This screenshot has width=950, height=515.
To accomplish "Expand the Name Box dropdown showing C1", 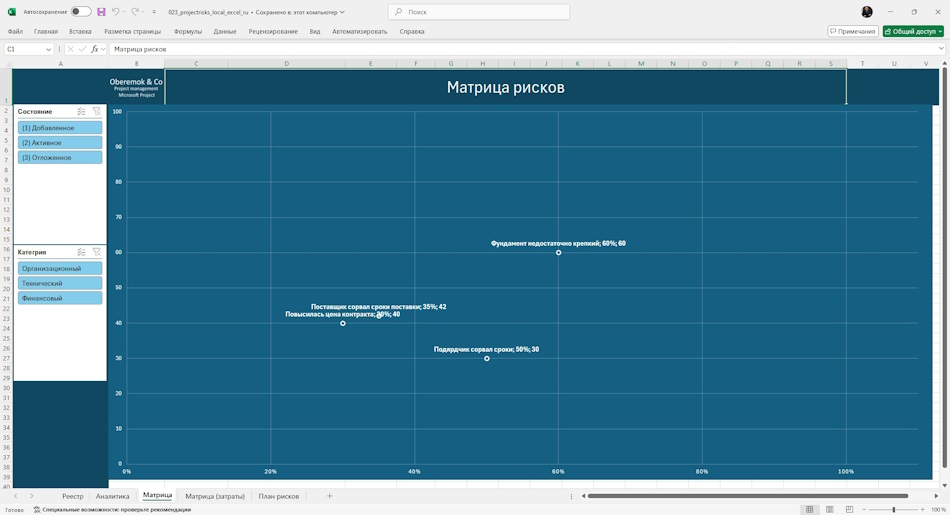I will 48,49.
